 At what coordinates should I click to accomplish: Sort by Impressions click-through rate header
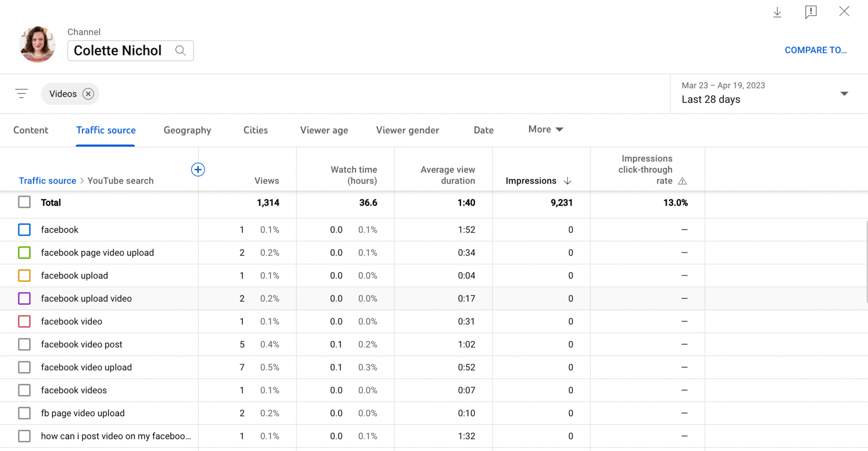click(x=645, y=170)
